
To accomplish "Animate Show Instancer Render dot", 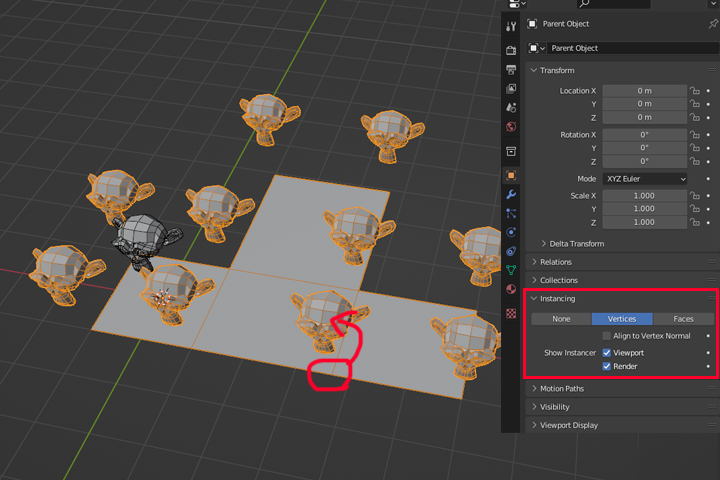I will click(709, 366).
